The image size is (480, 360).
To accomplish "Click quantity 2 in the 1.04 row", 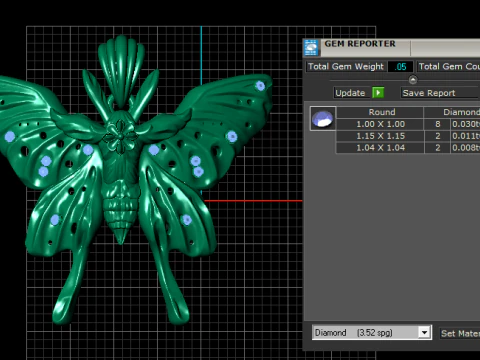I will (x=438, y=148).
